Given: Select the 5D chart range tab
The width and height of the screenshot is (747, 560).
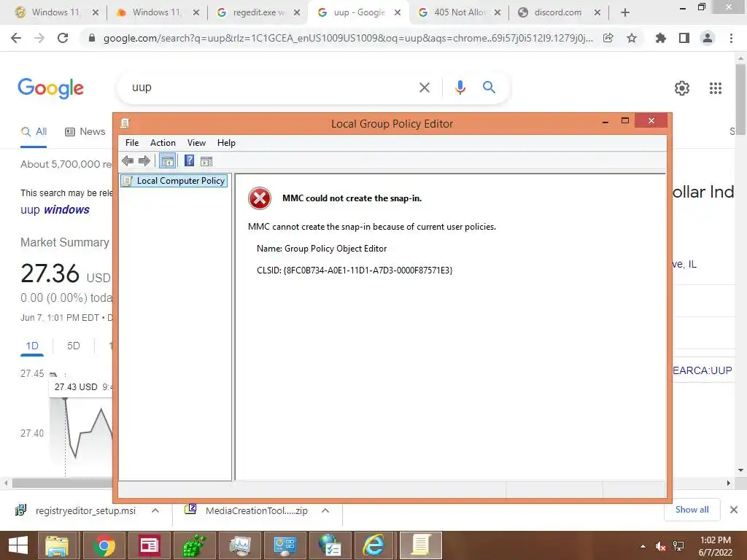Looking at the screenshot, I should [x=74, y=346].
